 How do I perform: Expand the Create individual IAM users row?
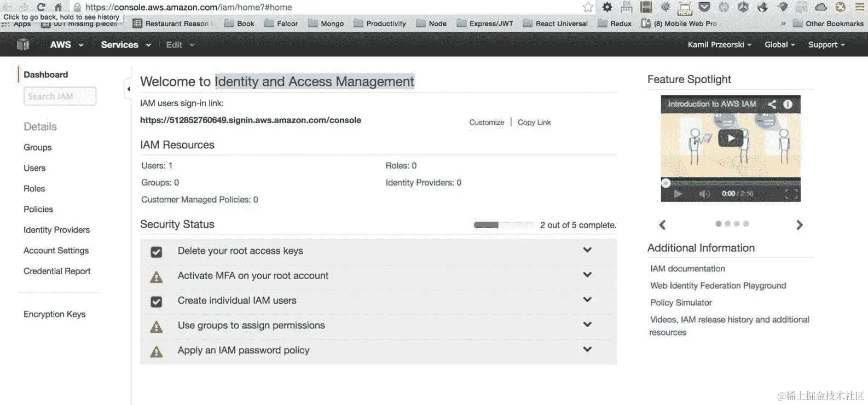(x=587, y=299)
